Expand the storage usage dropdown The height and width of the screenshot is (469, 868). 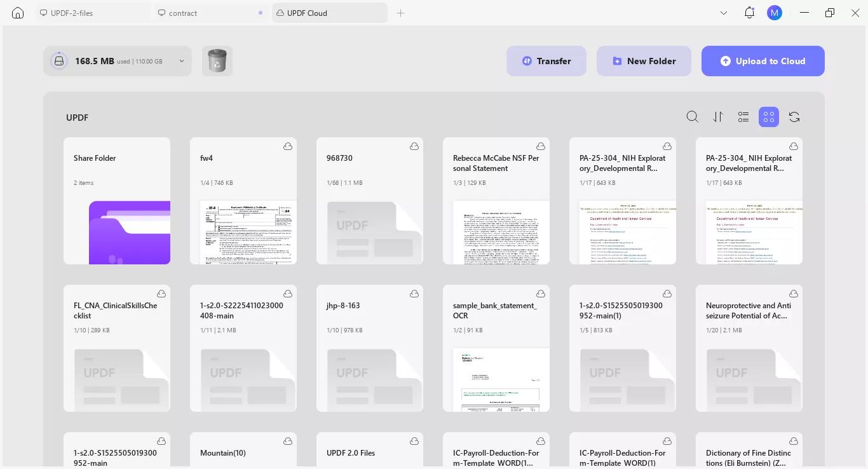pos(182,61)
